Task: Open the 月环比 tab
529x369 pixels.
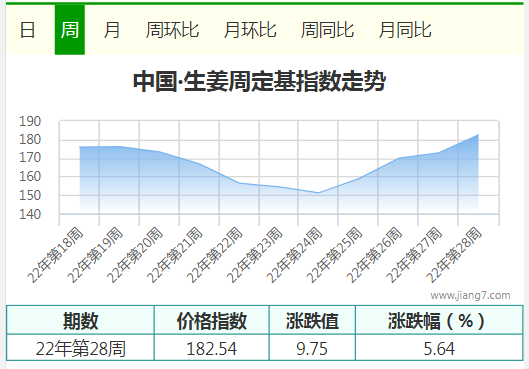Action: pos(250,30)
